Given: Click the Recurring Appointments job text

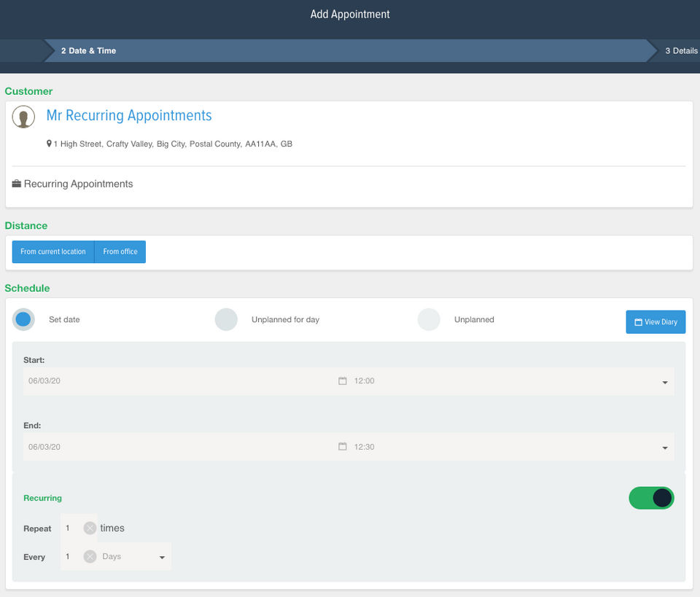Looking at the screenshot, I should click(78, 184).
